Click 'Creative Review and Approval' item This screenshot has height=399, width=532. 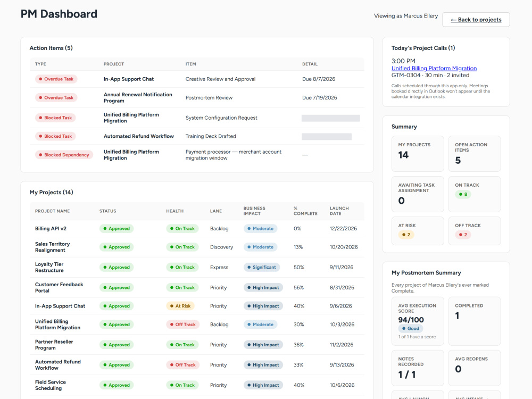coord(221,79)
